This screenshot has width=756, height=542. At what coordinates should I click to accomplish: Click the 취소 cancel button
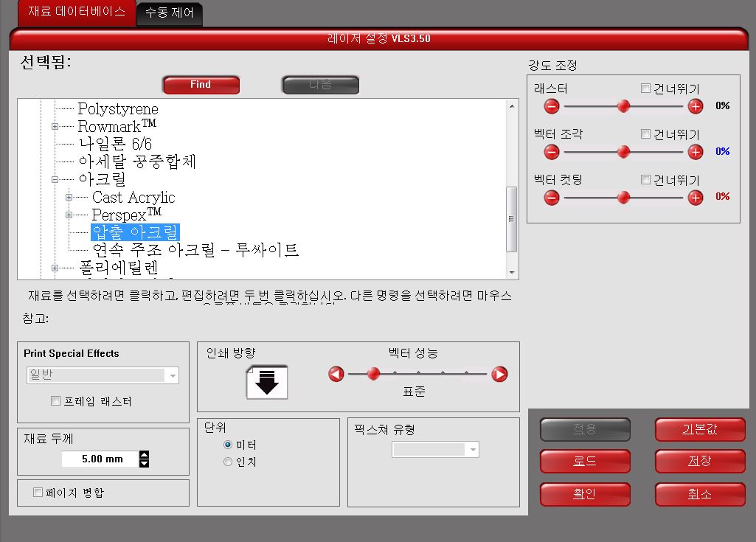[700, 494]
